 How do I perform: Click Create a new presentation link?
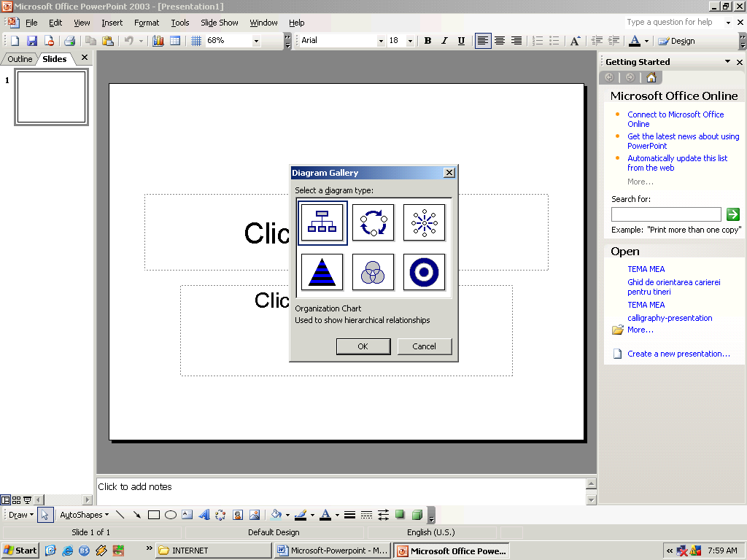tap(678, 354)
